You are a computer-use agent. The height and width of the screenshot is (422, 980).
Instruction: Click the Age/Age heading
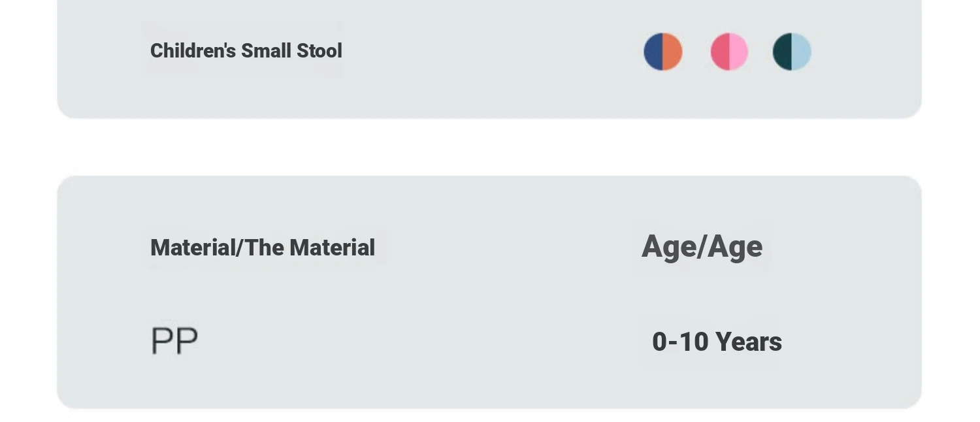coord(702,247)
